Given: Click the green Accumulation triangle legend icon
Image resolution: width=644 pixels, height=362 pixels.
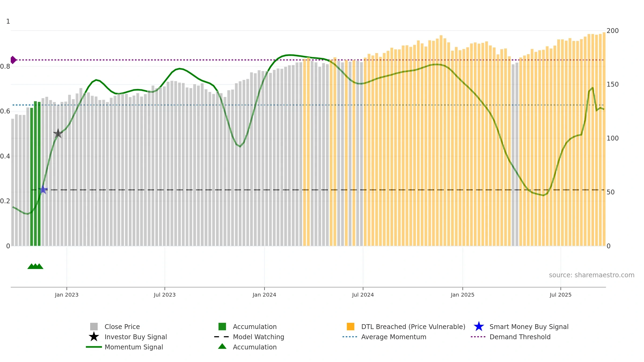Looking at the screenshot, I should (222, 346).
